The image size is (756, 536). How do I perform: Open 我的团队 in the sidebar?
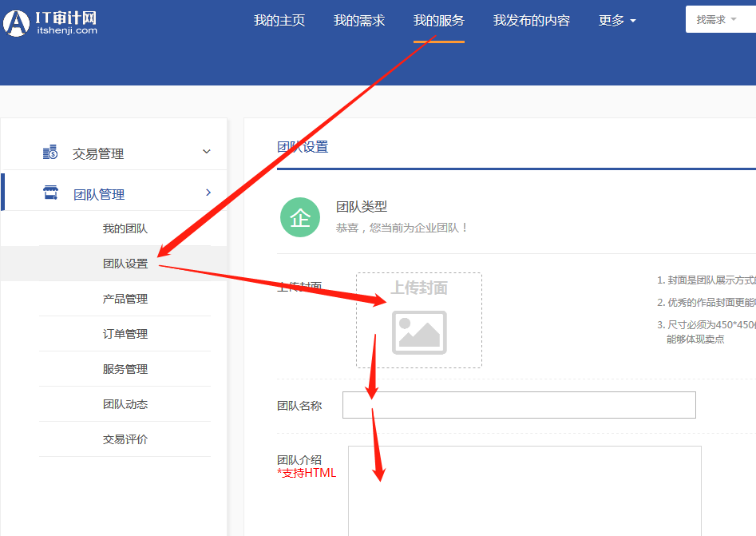[x=125, y=228]
